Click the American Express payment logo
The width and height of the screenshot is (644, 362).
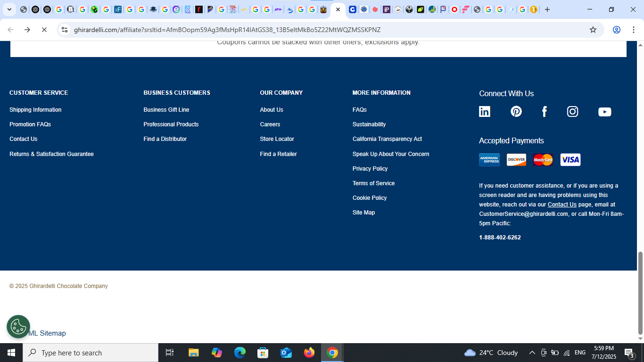tap(489, 160)
